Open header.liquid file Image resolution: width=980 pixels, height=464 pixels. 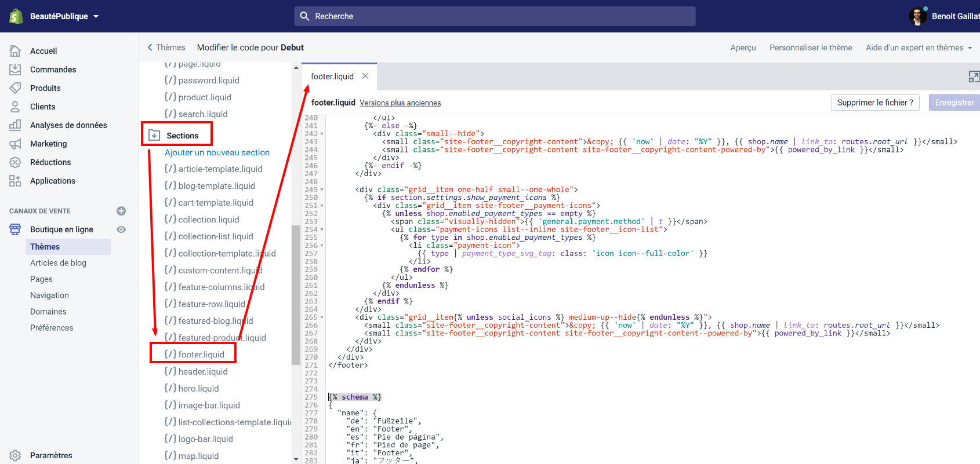[196, 372]
